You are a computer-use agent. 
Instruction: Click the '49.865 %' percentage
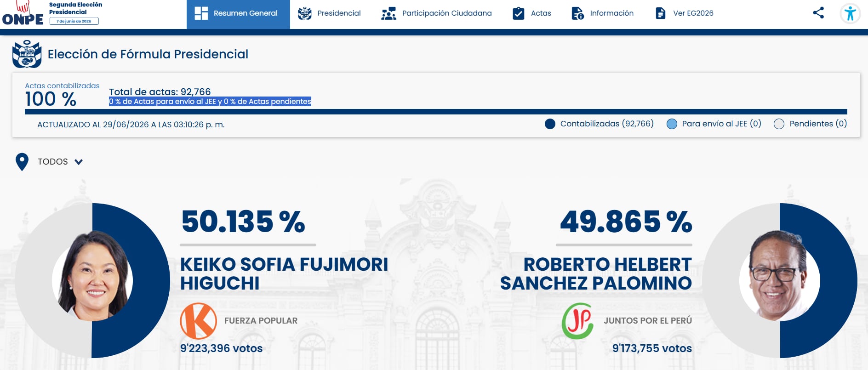[x=626, y=222]
